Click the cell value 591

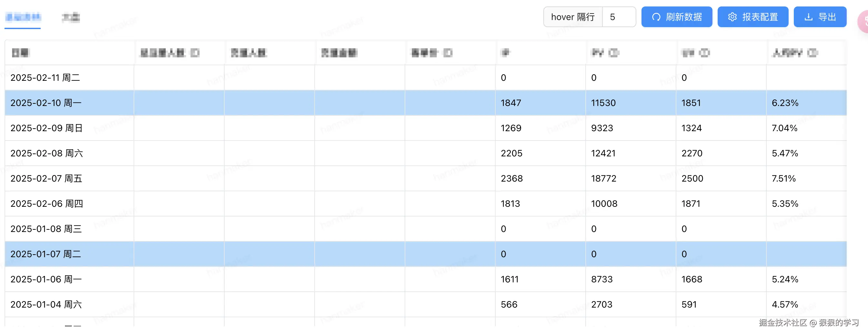click(x=689, y=304)
